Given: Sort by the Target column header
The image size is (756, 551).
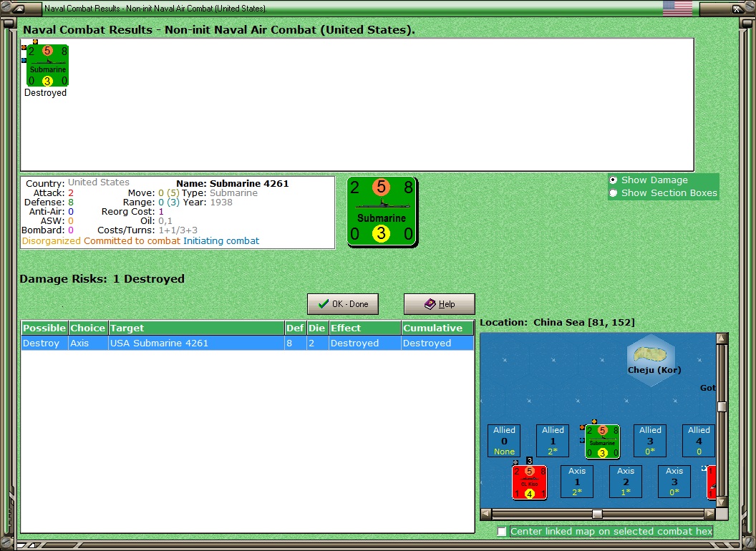Looking at the screenshot, I should pyautogui.click(x=196, y=328).
